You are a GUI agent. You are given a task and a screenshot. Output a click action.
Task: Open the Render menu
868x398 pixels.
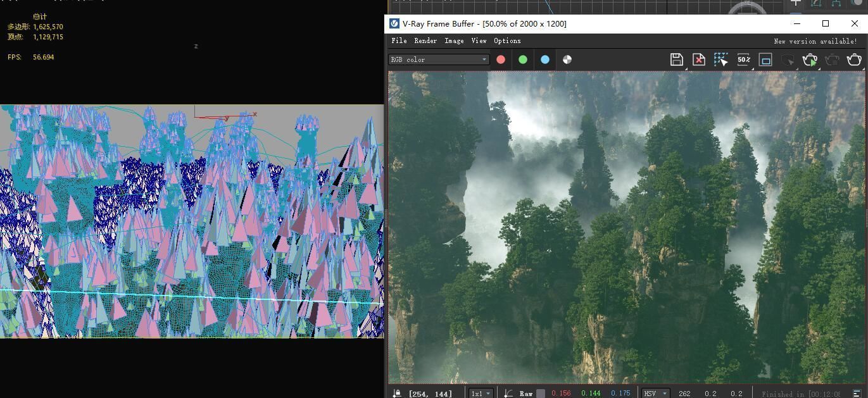425,40
